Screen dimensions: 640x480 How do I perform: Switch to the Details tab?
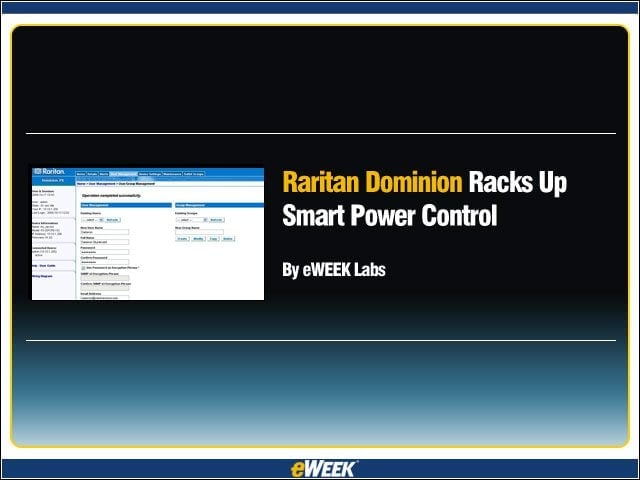92,174
